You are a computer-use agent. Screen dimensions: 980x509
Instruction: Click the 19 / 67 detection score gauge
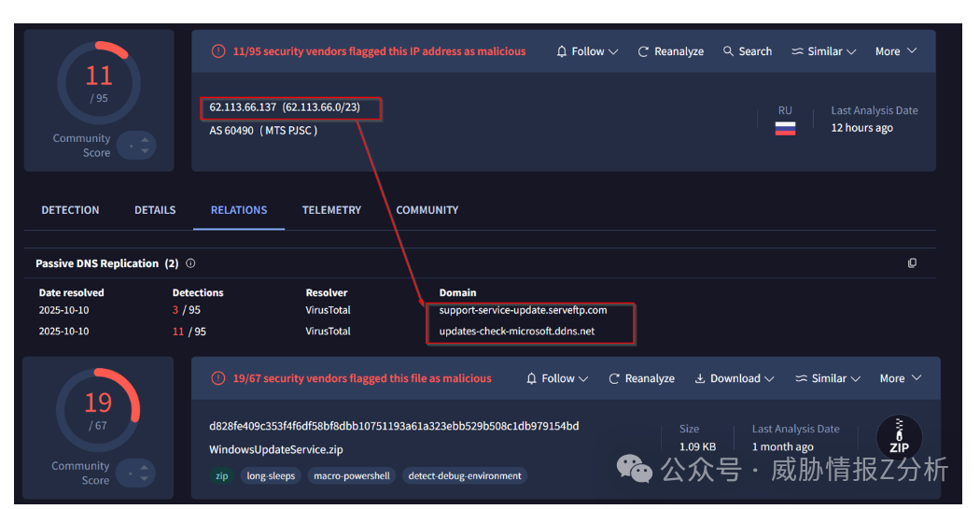pyautogui.click(x=98, y=410)
